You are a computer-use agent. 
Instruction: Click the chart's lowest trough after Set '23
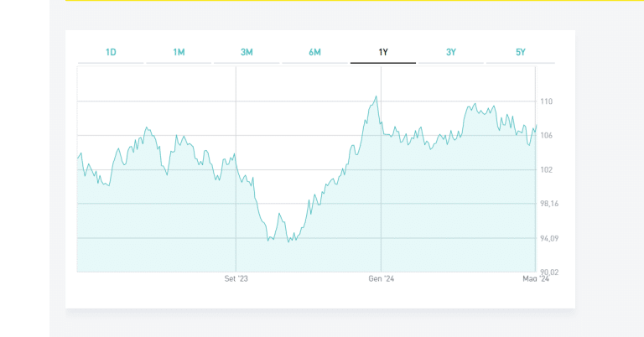coord(288,242)
